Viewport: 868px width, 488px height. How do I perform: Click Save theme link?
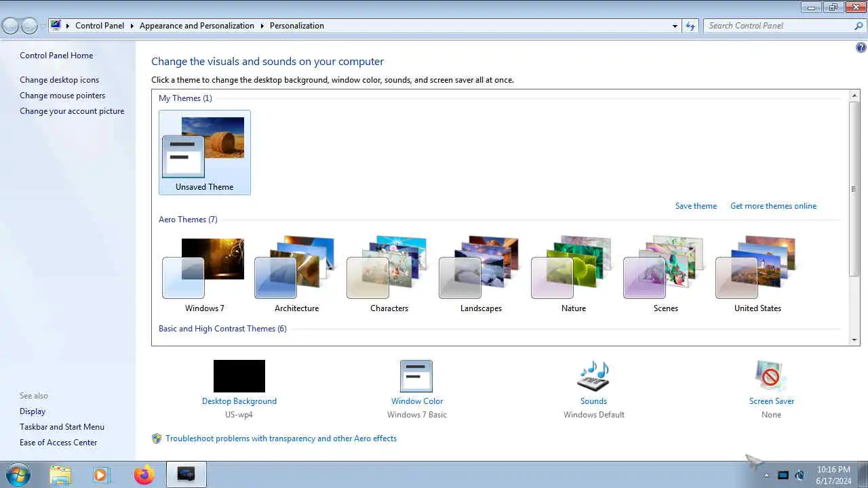tap(696, 206)
